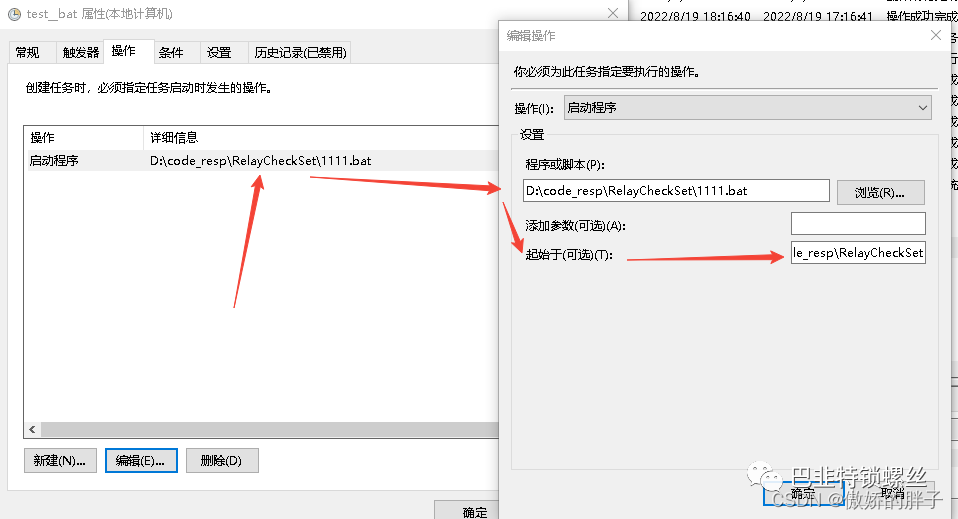
Task: Click 浏览(R)... to browse for script
Action: (880, 193)
